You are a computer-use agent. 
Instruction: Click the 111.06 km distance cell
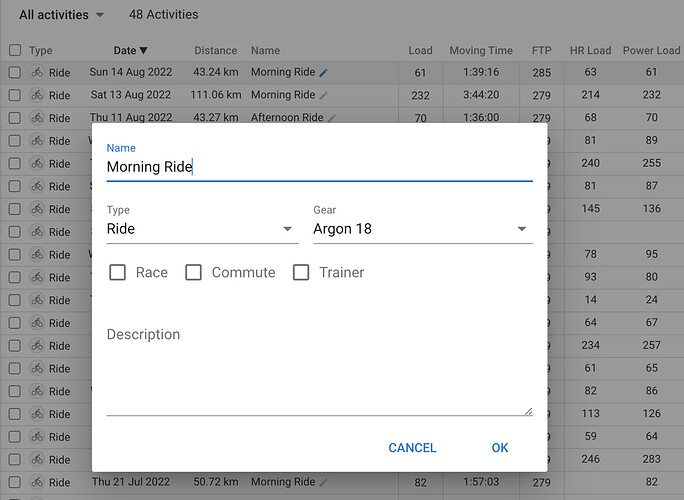(215, 95)
